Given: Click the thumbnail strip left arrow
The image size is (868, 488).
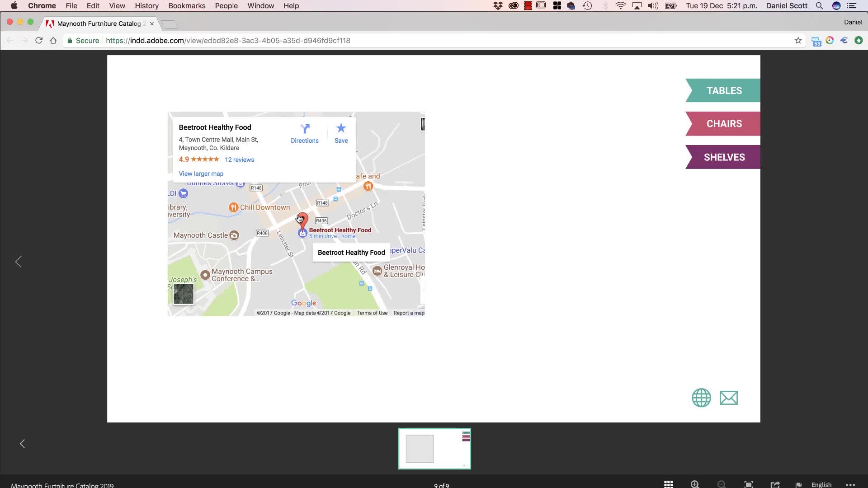Looking at the screenshot, I should tap(22, 444).
